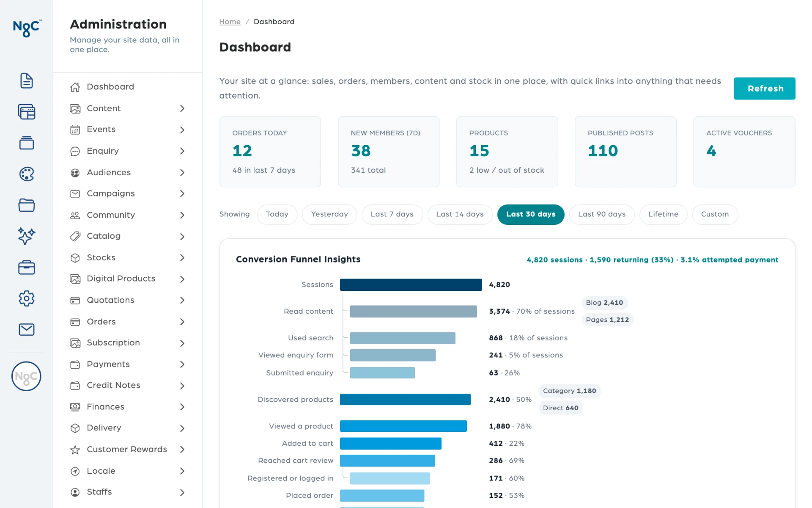
Task: Select the Custom date range
Action: [715, 214]
